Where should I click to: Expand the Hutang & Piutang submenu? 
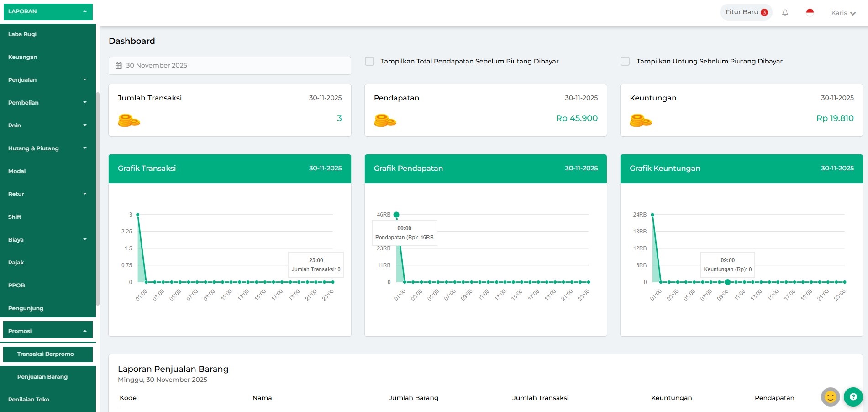pyautogui.click(x=47, y=148)
